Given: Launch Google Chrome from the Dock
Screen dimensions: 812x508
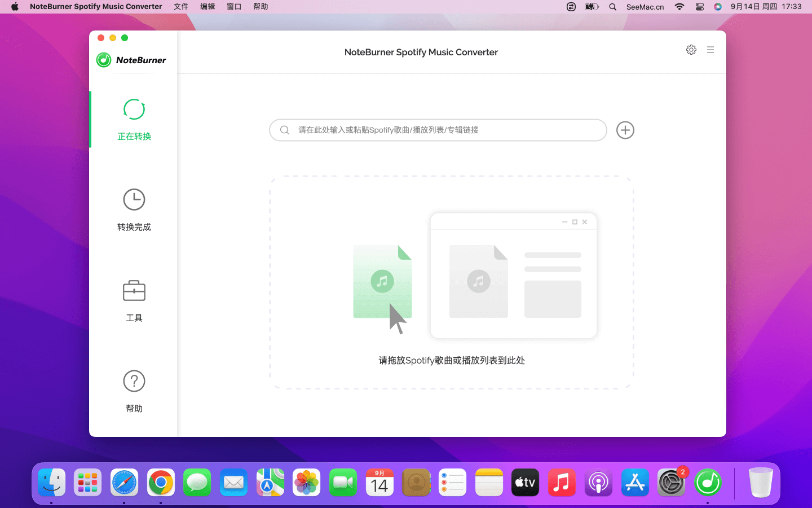Looking at the screenshot, I should click(161, 483).
